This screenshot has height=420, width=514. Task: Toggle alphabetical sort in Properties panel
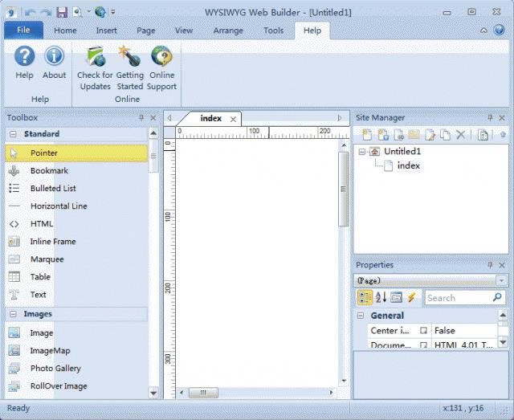(381, 298)
